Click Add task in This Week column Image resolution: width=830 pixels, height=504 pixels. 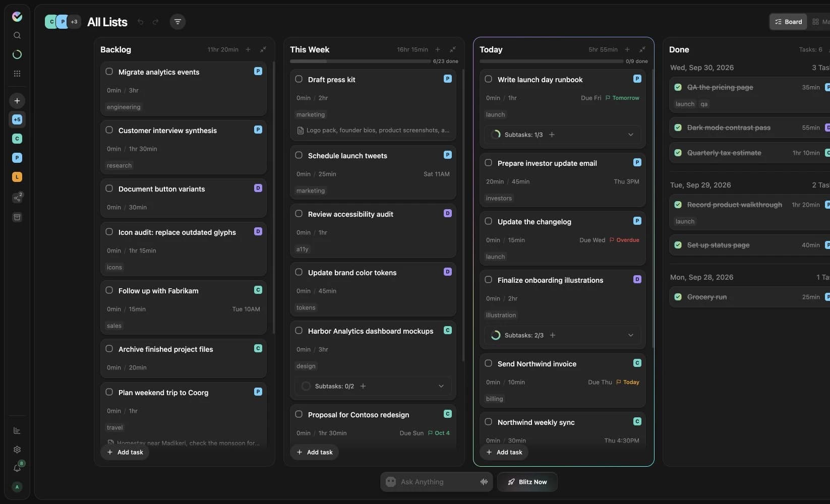point(315,452)
